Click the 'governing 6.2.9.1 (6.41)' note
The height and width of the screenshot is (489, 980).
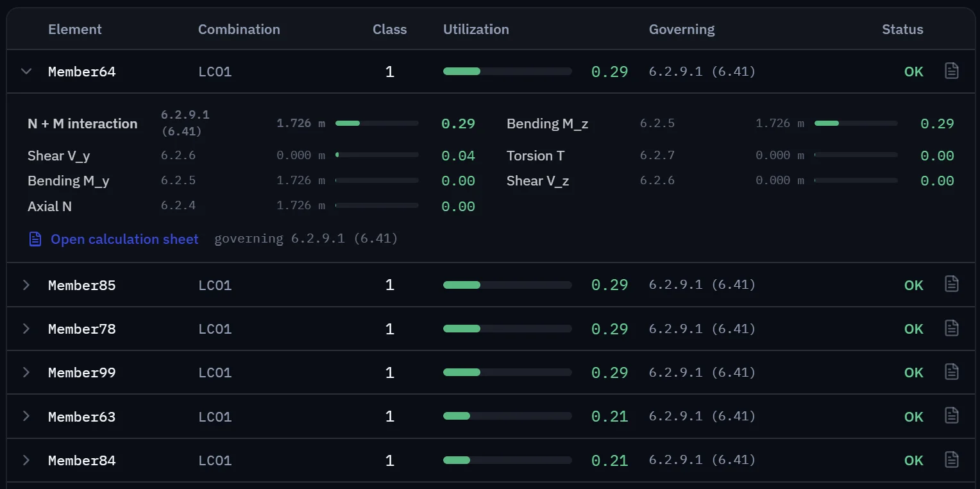pos(306,239)
